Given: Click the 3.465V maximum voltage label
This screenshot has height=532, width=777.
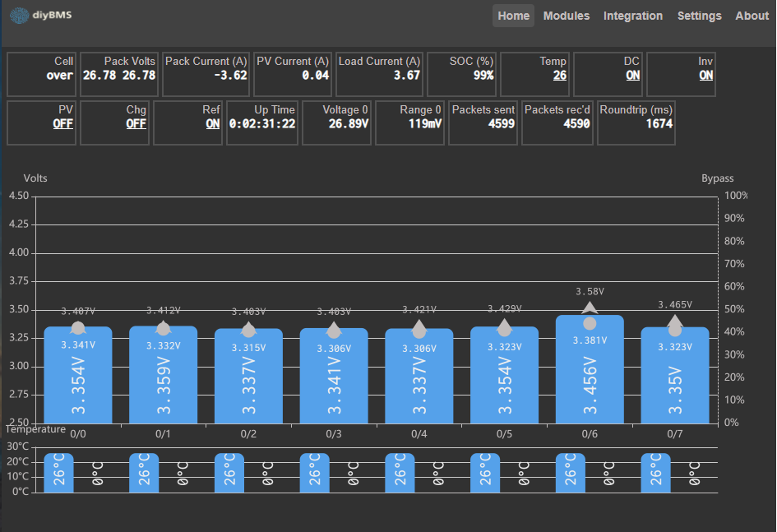Looking at the screenshot, I should pyautogui.click(x=675, y=304).
